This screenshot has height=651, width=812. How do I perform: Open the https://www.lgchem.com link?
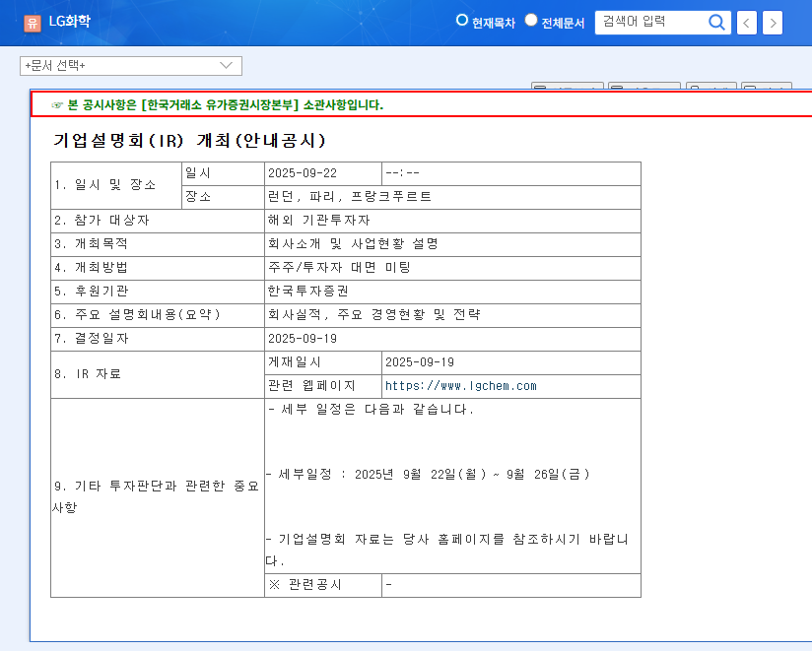tap(461, 386)
